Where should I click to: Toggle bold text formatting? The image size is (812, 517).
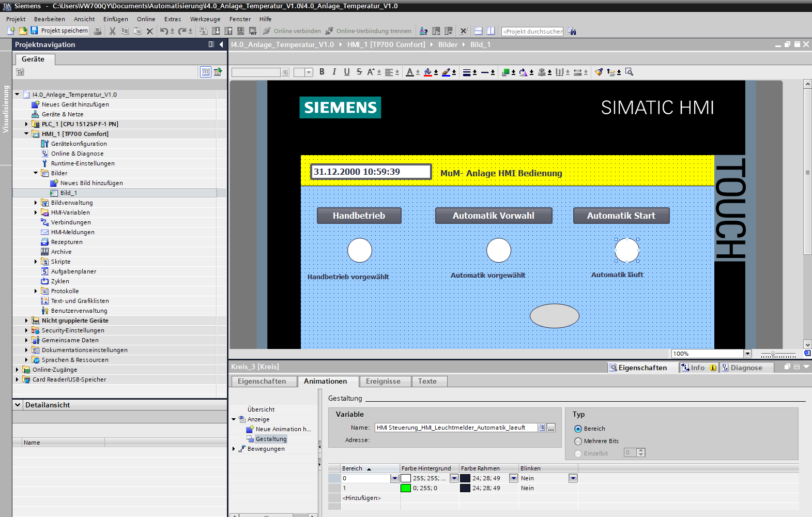(x=322, y=72)
